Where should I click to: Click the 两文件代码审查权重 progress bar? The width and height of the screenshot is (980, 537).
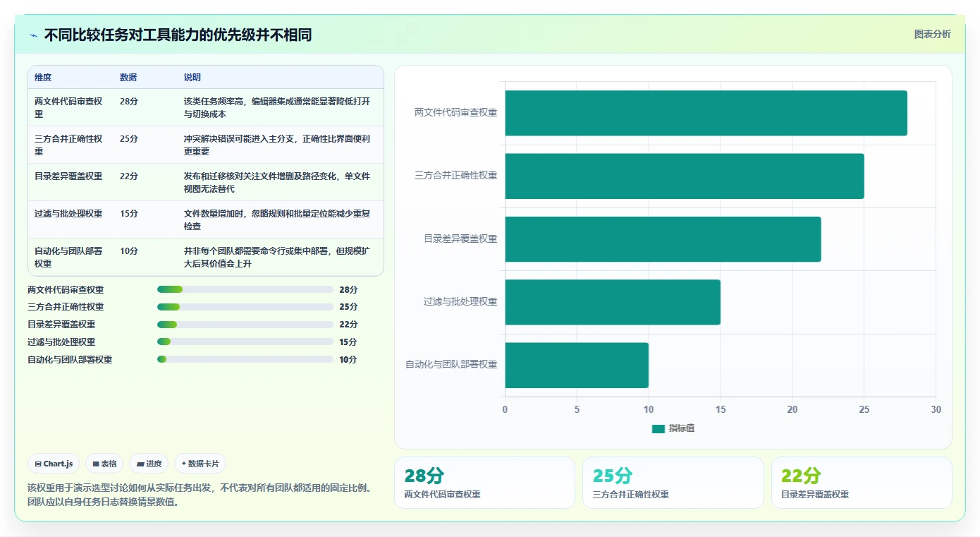pos(245,289)
